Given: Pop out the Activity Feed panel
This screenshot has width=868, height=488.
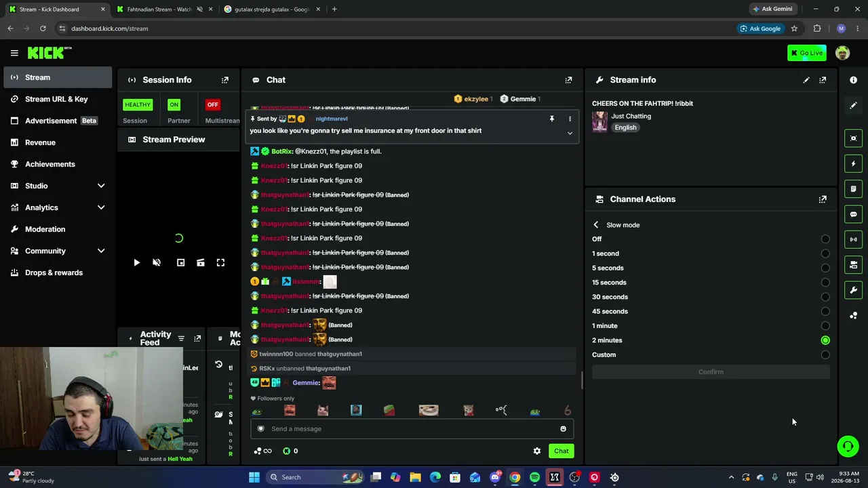Looking at the screenshot, I should pyautogui.click(x=197, y=338).
